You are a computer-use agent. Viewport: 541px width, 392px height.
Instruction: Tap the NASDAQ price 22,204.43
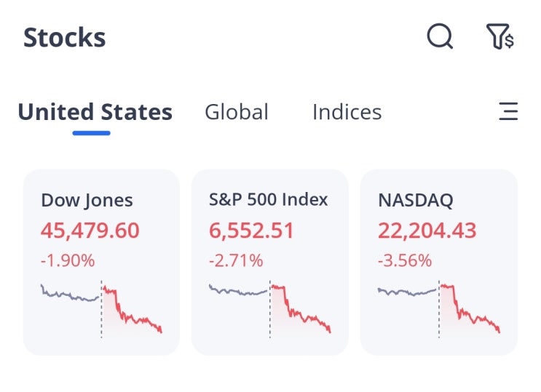pos(427,231)
